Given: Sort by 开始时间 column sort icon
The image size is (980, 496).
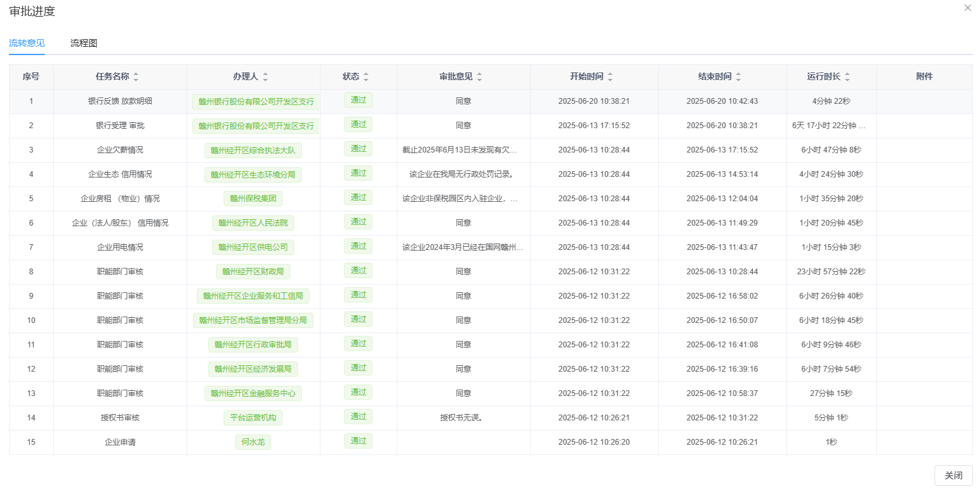Looking at the screenshot, I should 610,77.
